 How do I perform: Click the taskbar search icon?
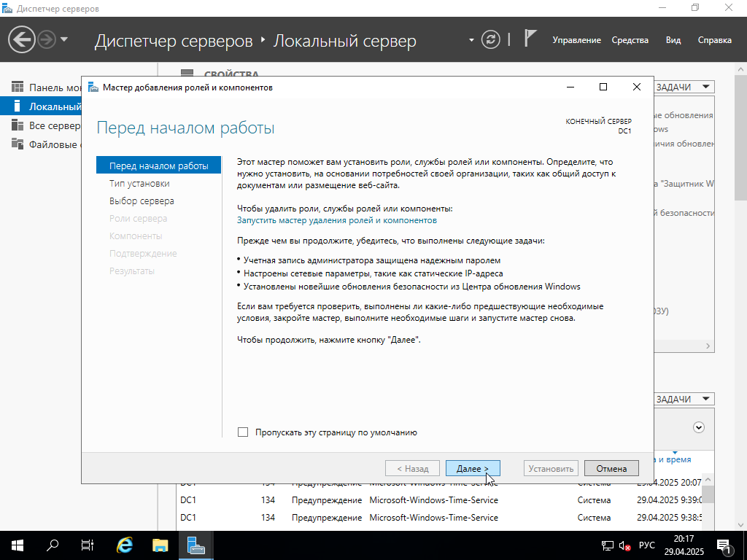(x=53, y=545)
